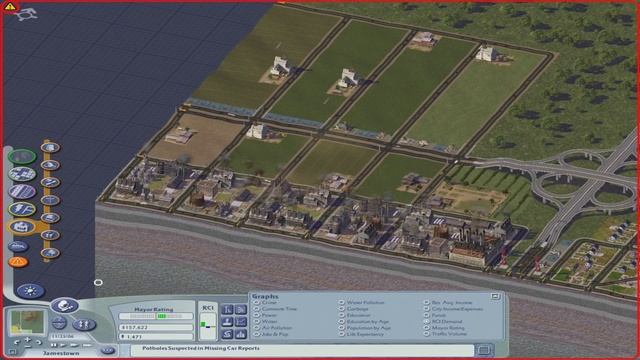The height and width of the screenshot is (360, 640).
Task: Click the RCI demand meter
Action: (208, 326)
